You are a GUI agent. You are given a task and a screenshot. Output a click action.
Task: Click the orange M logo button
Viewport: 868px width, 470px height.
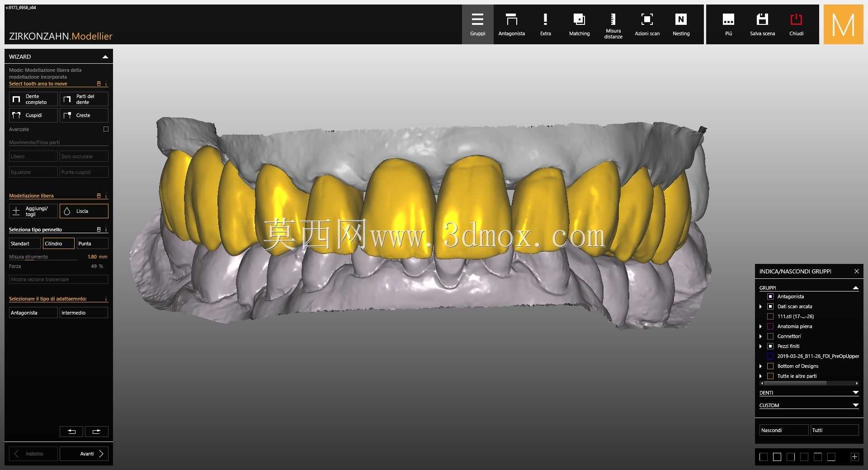coord(843,24)
